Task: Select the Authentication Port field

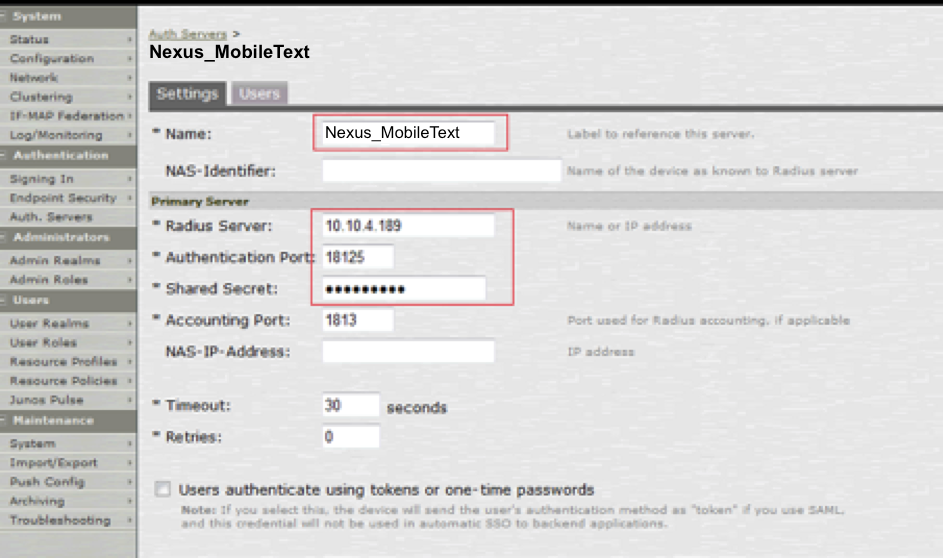Action: pos(357,257)
